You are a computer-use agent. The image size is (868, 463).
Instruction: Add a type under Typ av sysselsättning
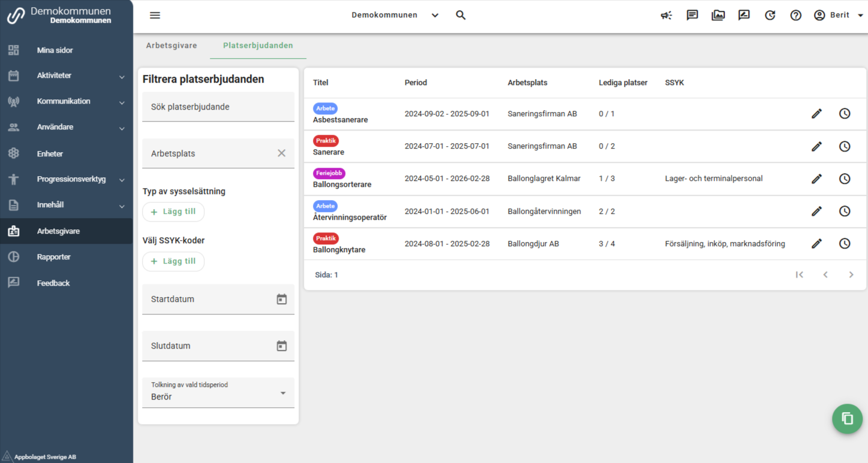[x=173, y=212]
